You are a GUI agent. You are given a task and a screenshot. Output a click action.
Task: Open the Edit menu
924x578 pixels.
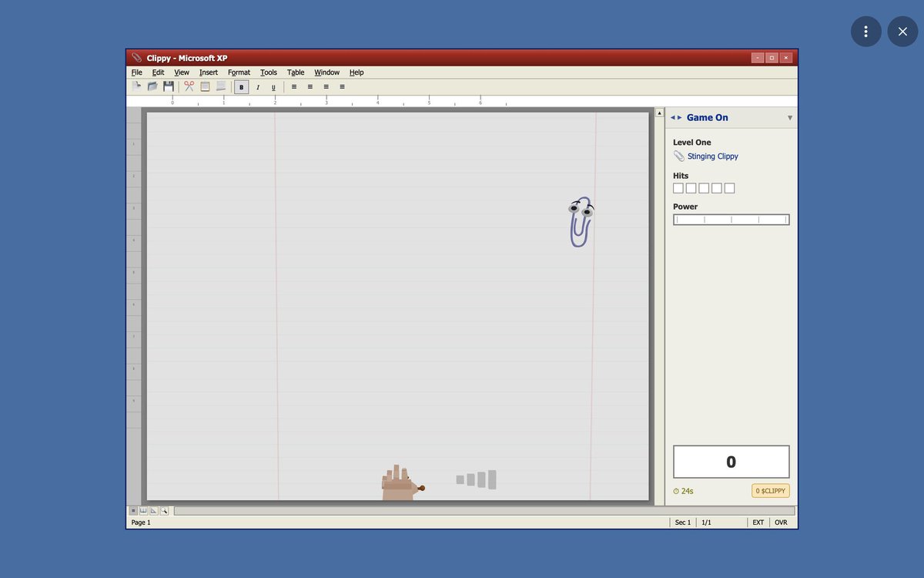tap(158, 72)
